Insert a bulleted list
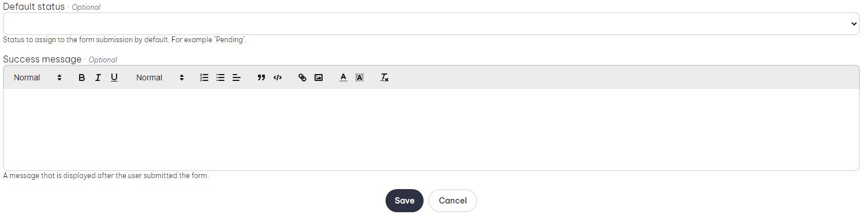This screenshot has width=868, height=218. (220, 77)
